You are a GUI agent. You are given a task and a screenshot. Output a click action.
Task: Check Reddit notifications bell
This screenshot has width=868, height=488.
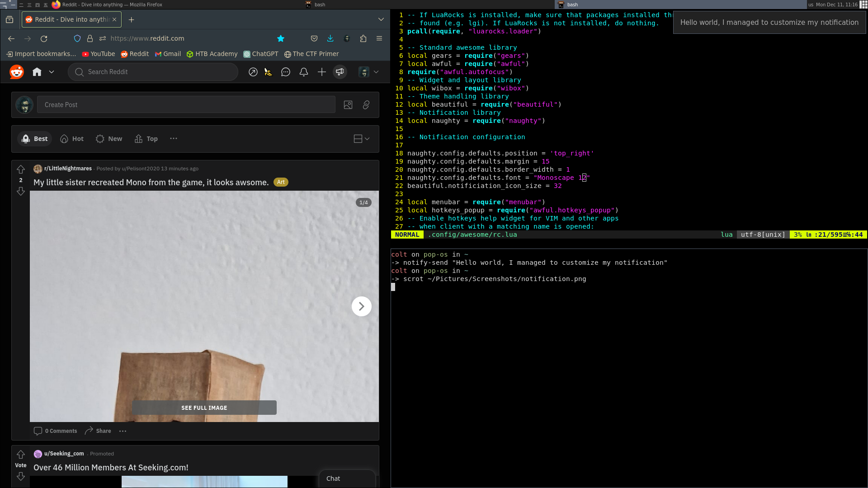pyautogui.click(x=303, y=72)
